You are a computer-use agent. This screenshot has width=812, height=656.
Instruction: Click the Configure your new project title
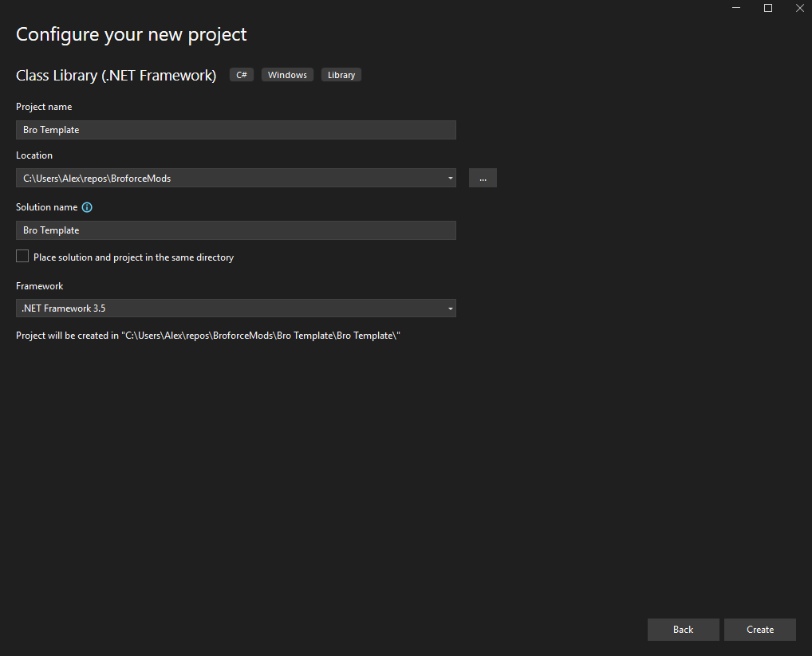131,34
